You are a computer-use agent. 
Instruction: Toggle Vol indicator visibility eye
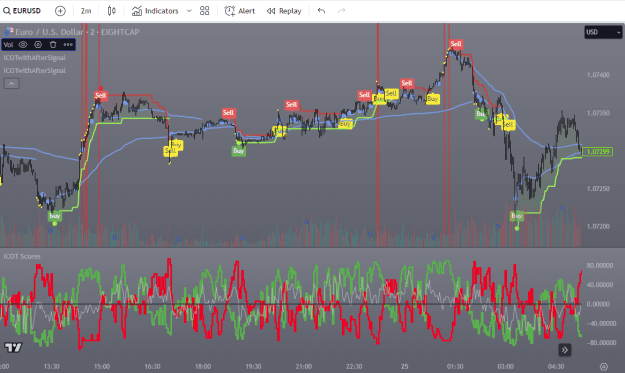point(23,45)
